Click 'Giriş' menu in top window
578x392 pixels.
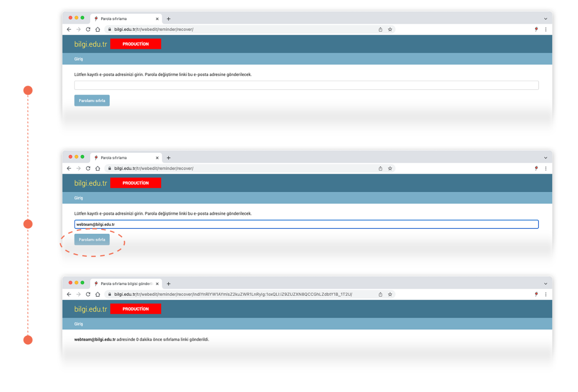(x=78, y=59)
